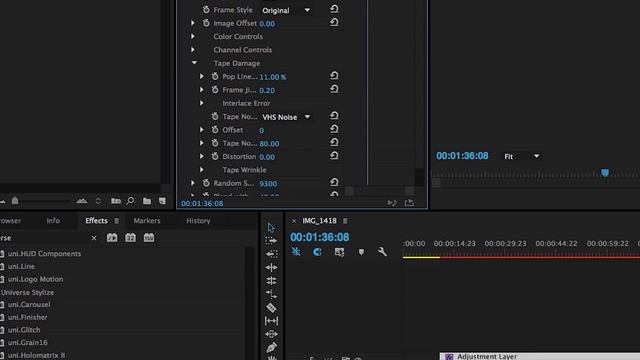This screenshot has height=360, width=640.
Task: Toggle animation stopwatch for Pop Lines
Action: (x=215, y=76)
